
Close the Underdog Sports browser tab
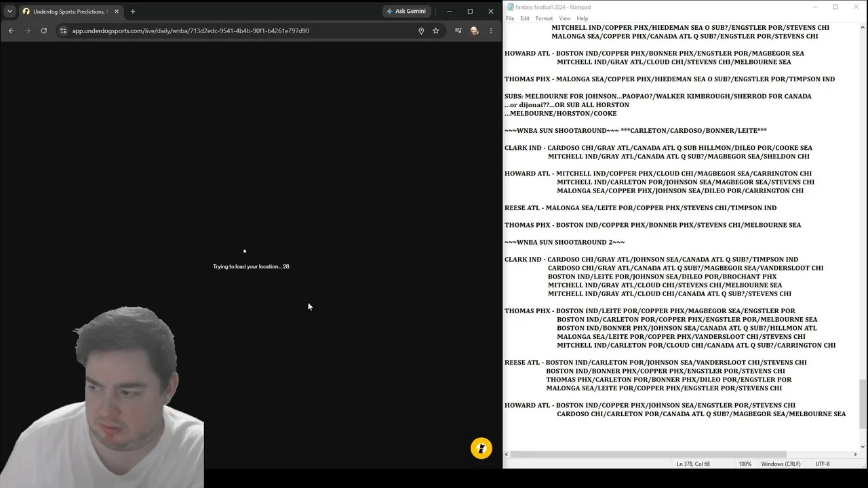click(117, 12)
